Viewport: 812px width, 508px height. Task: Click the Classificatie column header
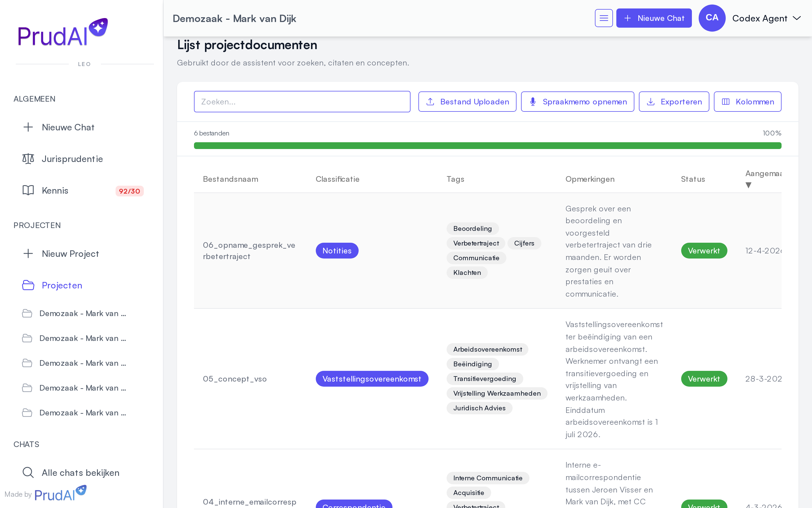[337, 179]
